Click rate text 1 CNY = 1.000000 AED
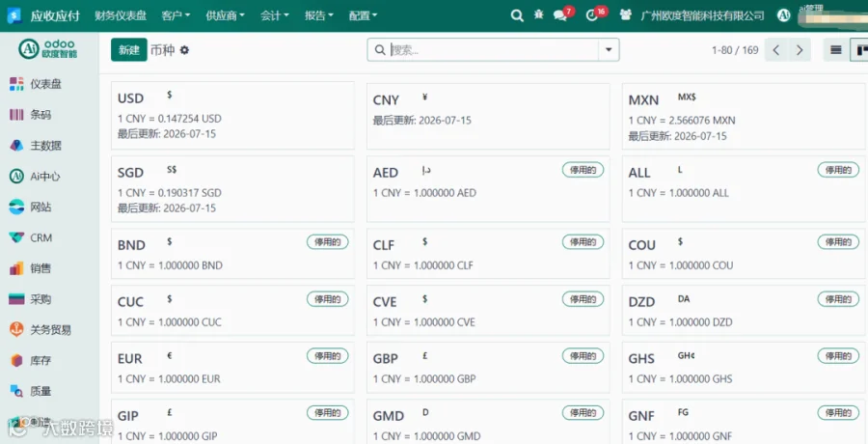The height and width of the screenshot is (444, 868). coord(424,193)
